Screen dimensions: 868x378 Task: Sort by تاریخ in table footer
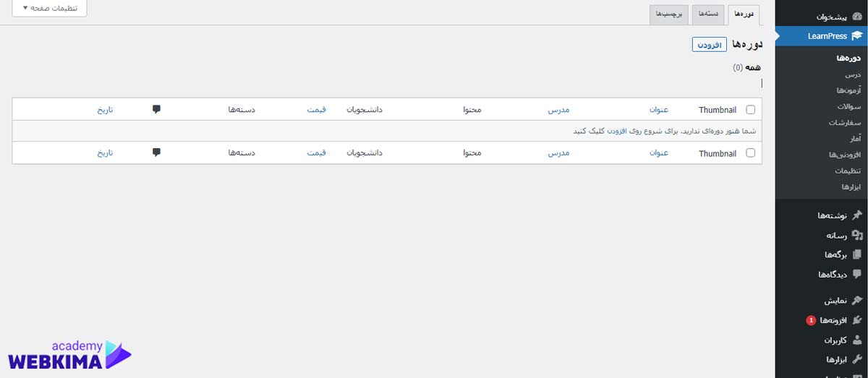click(x=106, y=153)
